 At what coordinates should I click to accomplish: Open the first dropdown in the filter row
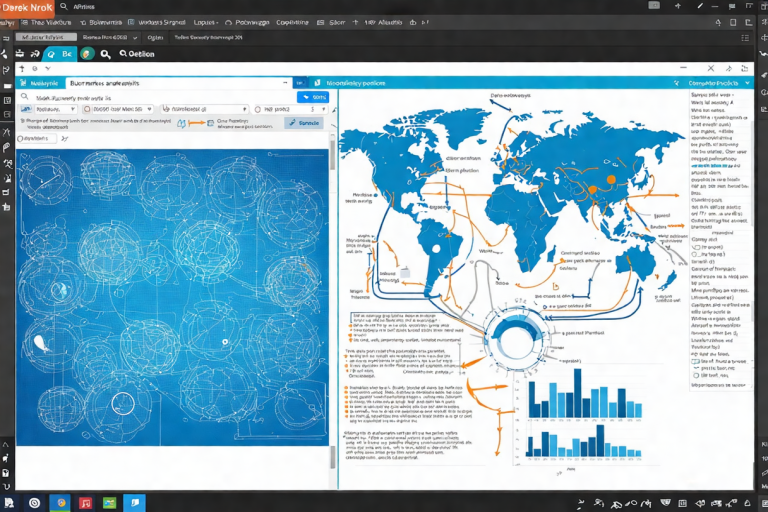56,109
